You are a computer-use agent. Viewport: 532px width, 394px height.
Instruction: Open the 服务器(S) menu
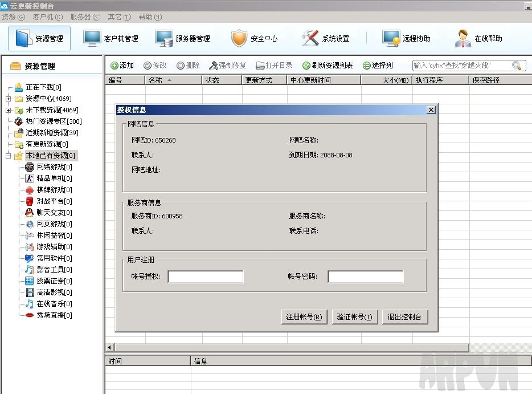tap(85, 17)
